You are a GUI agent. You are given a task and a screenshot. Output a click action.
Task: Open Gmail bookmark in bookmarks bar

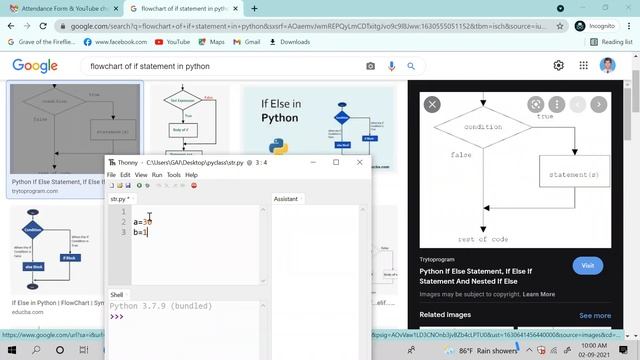[x=247, y=42]
